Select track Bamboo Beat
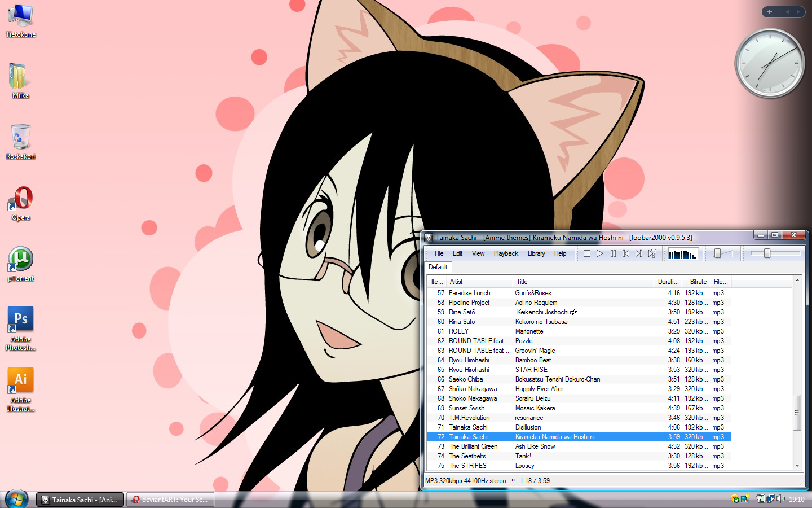Image resolution: width=812 pixels, height=508 pixels. 580,360
